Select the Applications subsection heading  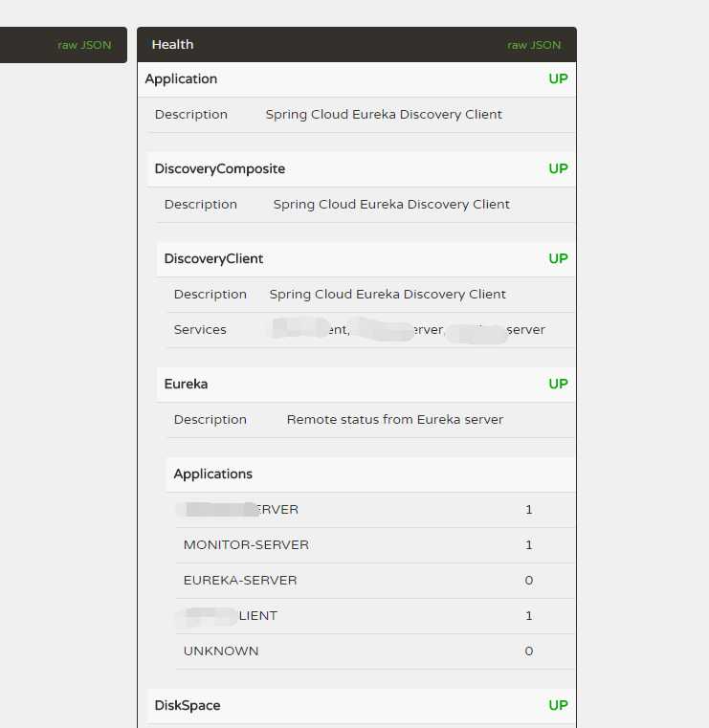(212, 474)
